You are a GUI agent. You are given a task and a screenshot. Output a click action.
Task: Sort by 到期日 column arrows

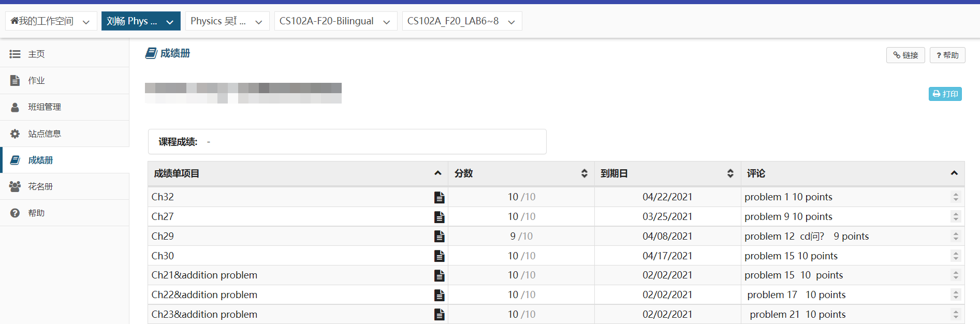pos(730,173)
